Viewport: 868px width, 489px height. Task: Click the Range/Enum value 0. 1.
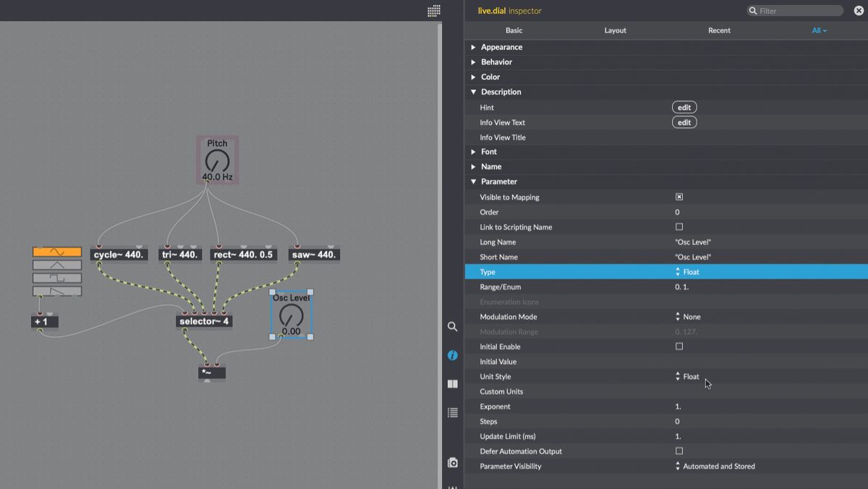click(x=682, y=287)
